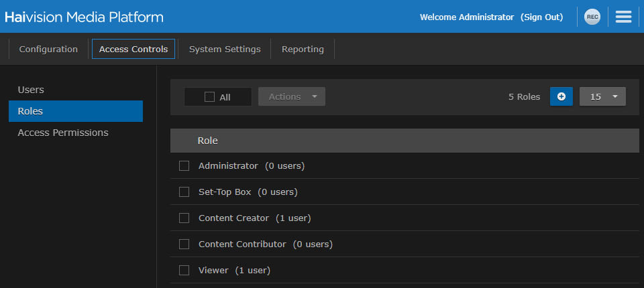Go to the Reporting tab

(303, 49)
